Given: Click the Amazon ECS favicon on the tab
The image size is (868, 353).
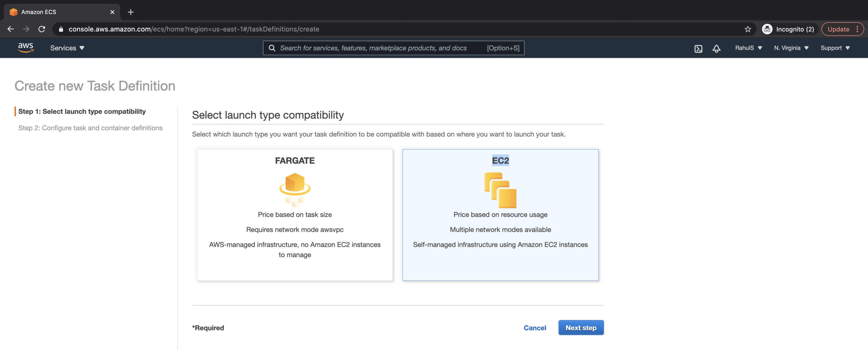Looking at the screenshot, I should pyautogui.click(x=13, y=12).
